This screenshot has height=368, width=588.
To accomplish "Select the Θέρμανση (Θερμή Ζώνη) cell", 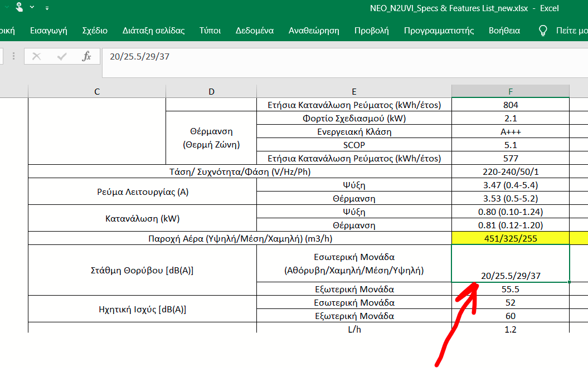I will [x=211, y=138].
